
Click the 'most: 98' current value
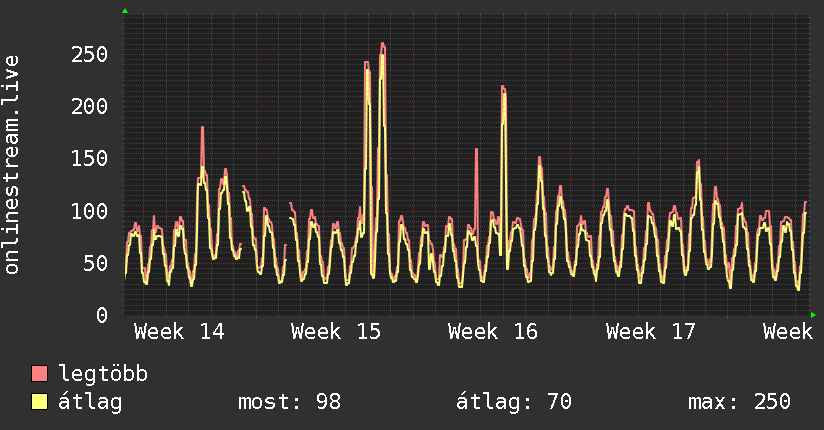click(x=290, y=402)
